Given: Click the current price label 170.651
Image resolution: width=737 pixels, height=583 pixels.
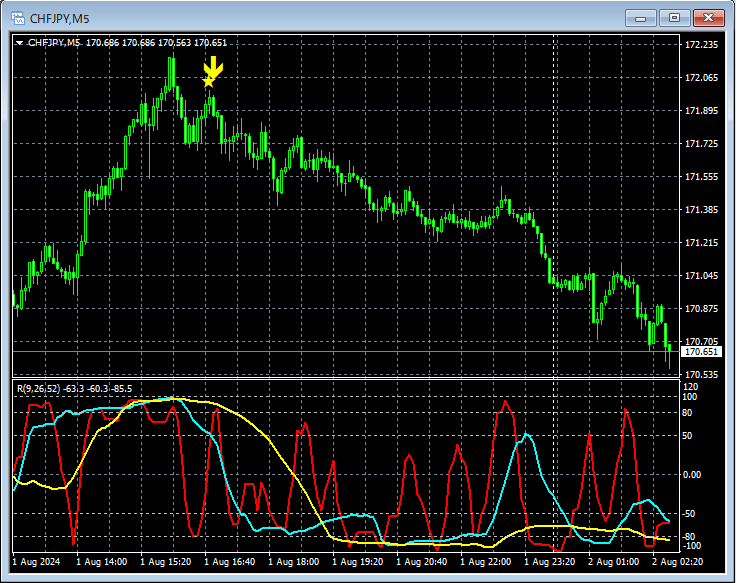Looking at the screenshot, I should tap(701, 352).
